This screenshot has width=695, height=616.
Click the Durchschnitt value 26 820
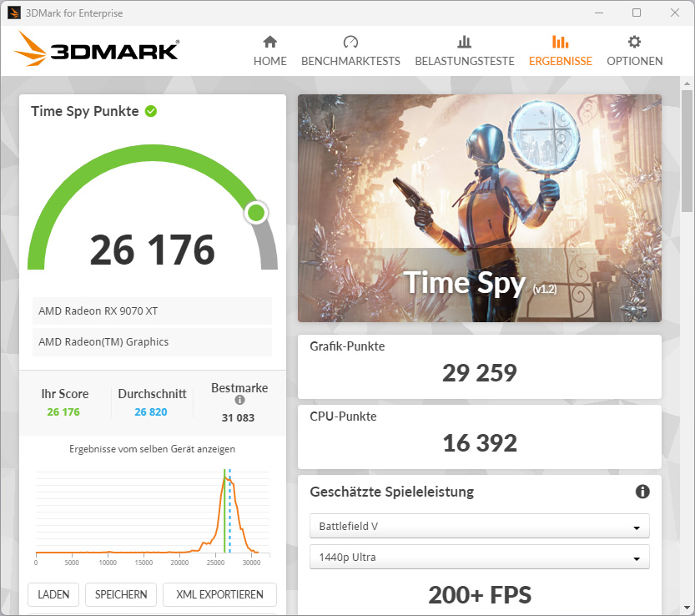pos(151,412)
